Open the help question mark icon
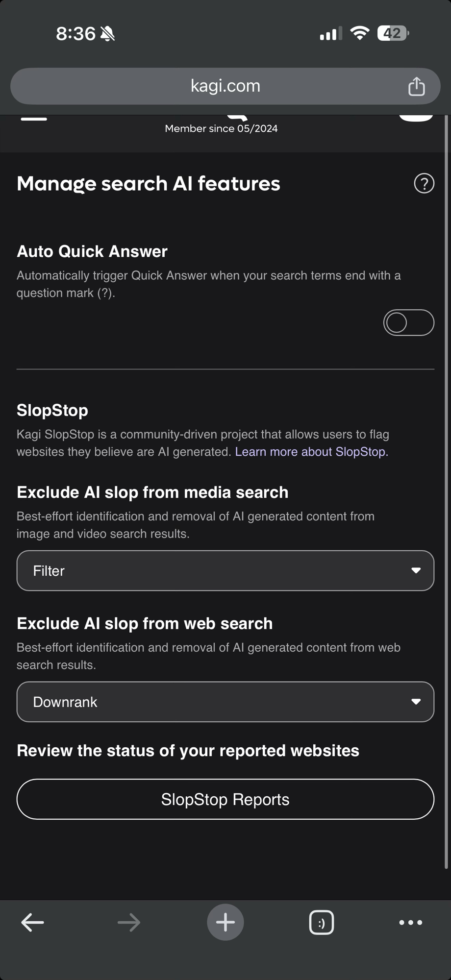Screen dimensions: 451x980 click(424, 184)
